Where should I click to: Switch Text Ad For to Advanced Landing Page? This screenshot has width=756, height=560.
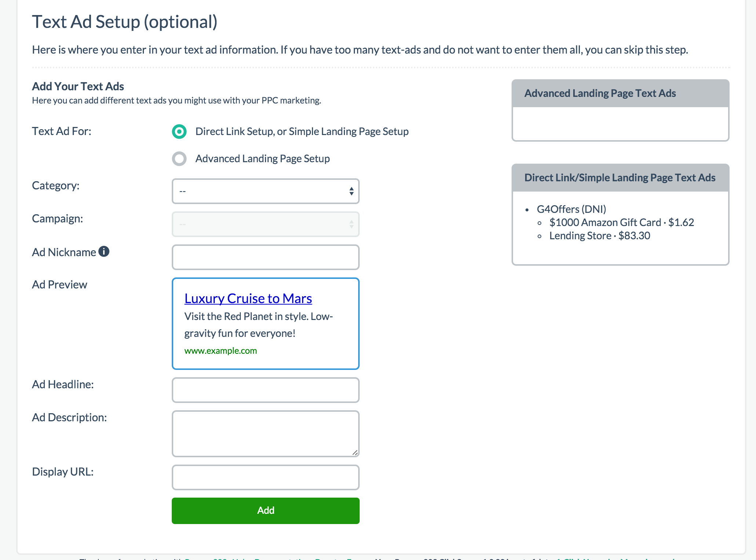coord(179,159)
